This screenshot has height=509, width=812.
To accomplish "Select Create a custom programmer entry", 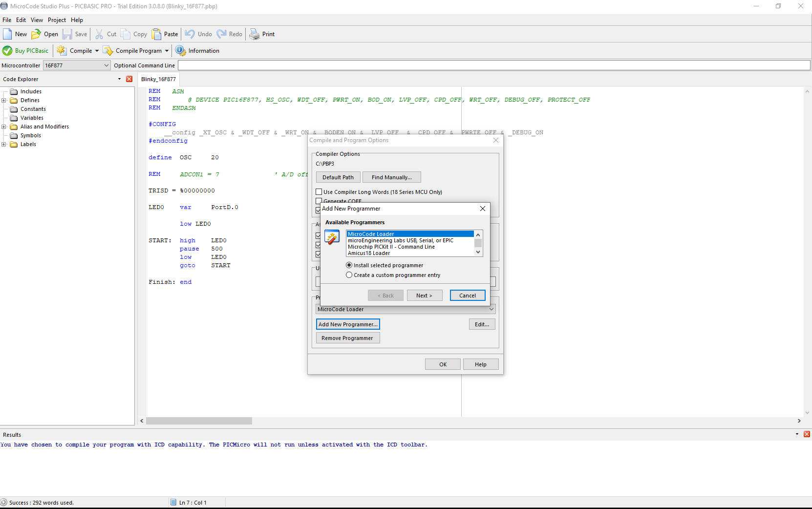I will click(x=349, y=275).
